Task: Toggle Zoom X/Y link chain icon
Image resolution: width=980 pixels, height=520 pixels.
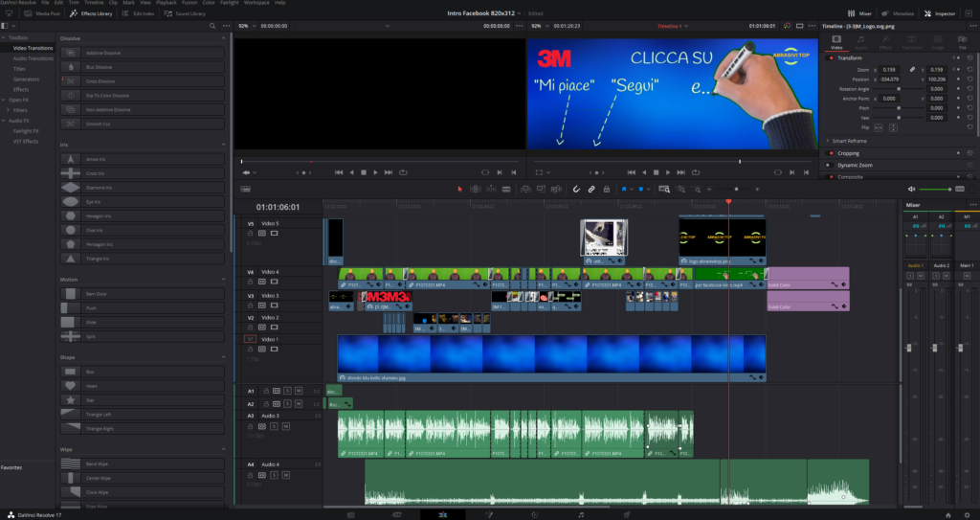Action: tap(912, 70)
